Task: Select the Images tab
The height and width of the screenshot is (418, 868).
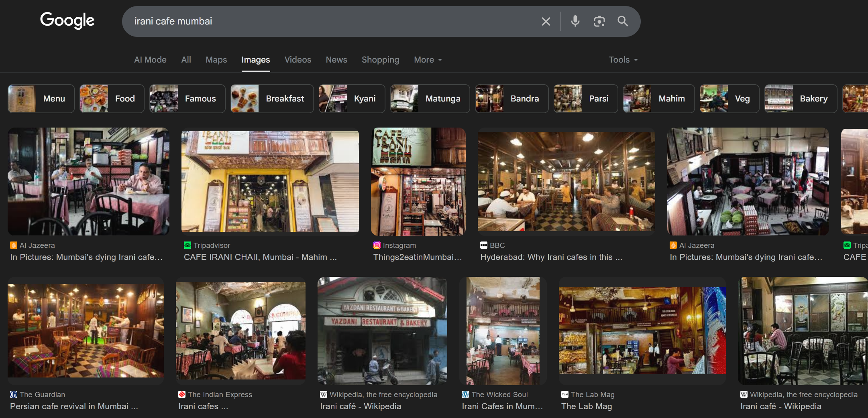Action: pos(256,60)
